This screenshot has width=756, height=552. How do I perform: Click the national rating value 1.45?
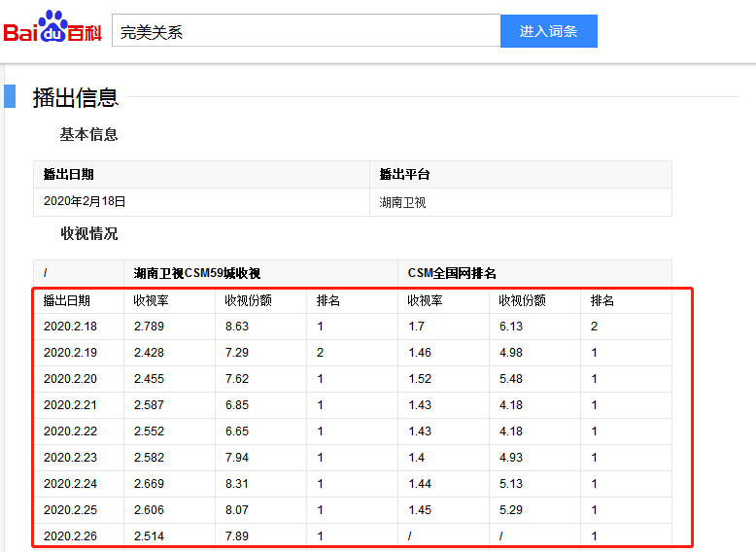[x=420, y=510]
